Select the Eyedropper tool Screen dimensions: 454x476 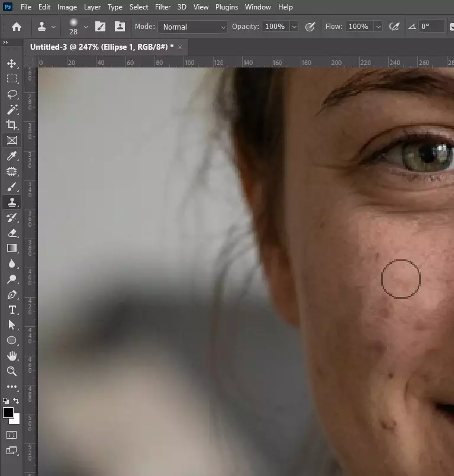12,156
